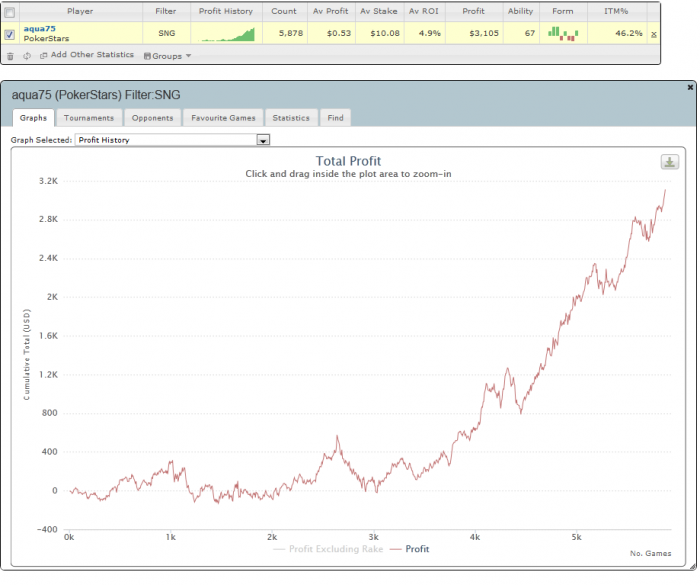Click the 4.9% Av ROI value
Image resolution: width=700 pixels, height=585 pixels.
[x=429, y=33]
